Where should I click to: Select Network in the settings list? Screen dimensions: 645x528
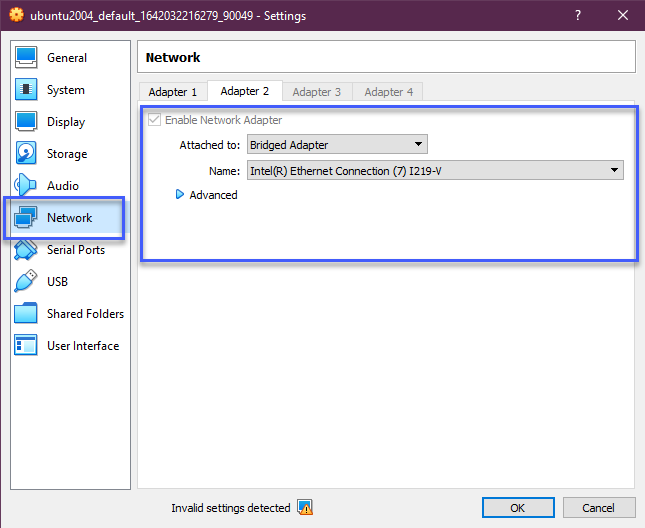pyautogui.click(x=68, y=218)
